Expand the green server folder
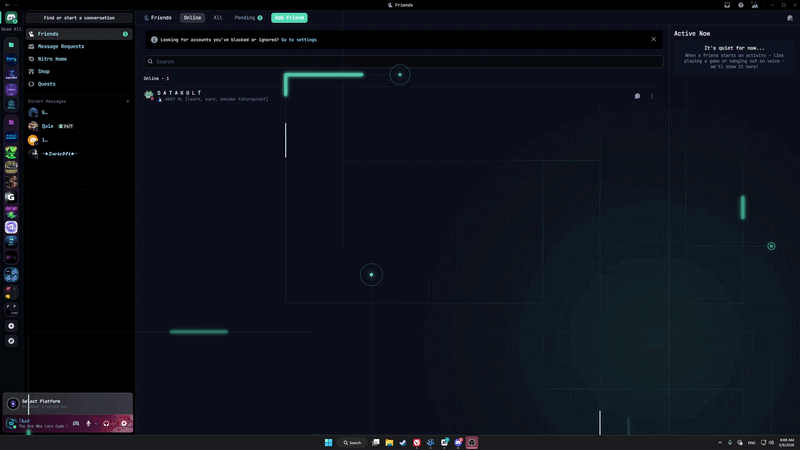This screenshot has width=800, height=450. (x=11, y=45)
